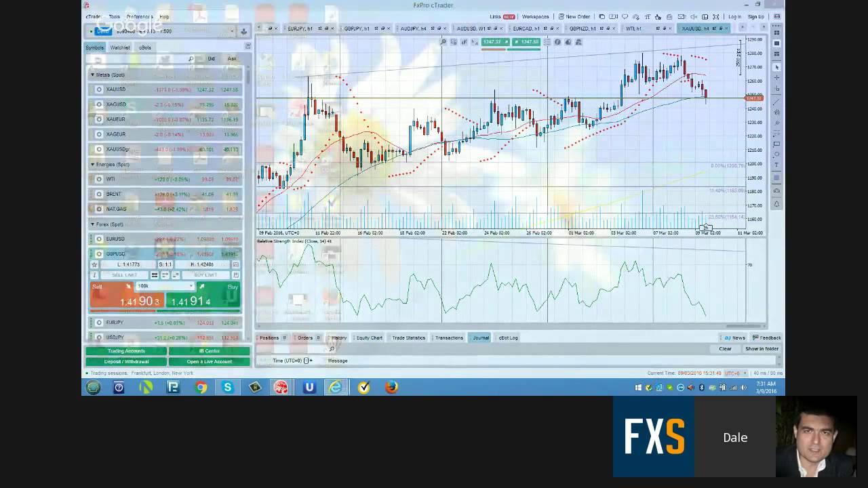
Task: Click the Feedback button
Action: [767, 338]
